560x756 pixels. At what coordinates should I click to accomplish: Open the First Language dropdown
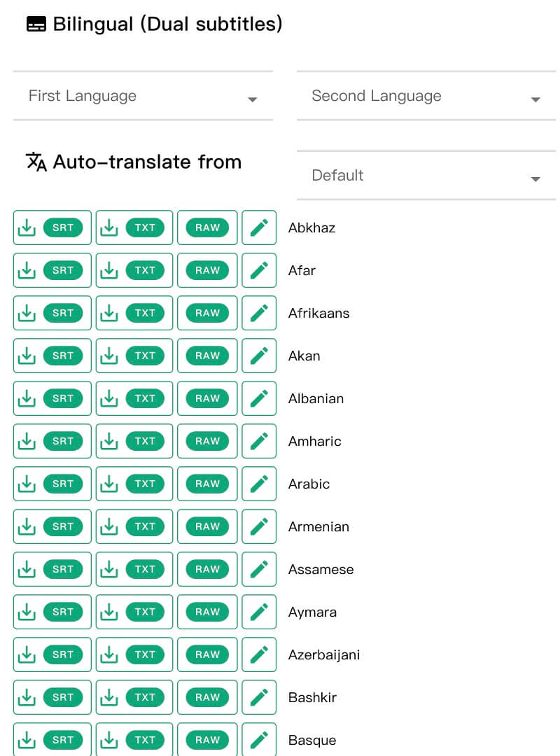pos(143,96)
